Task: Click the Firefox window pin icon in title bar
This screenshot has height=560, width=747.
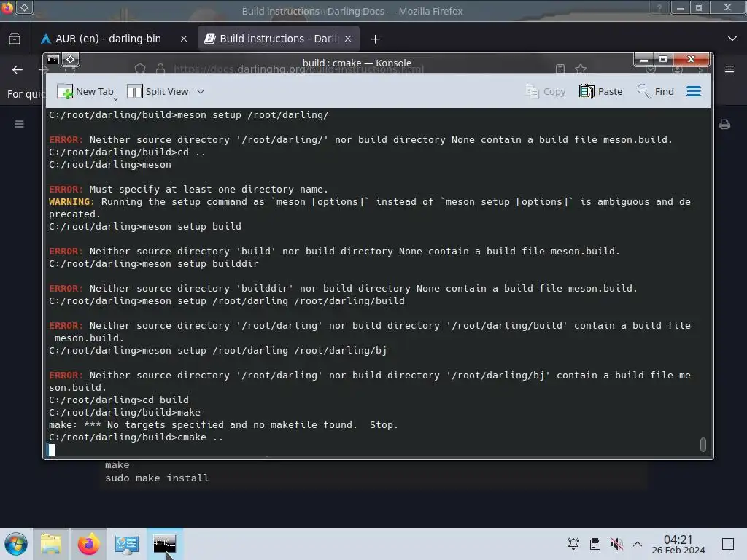Action: (24, 7)
